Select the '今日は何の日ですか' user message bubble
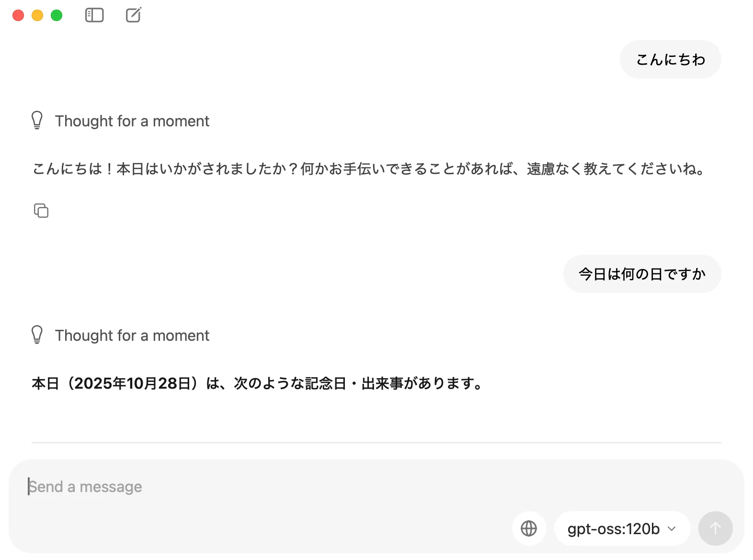 pyautogui.click(x=642, y=274)
